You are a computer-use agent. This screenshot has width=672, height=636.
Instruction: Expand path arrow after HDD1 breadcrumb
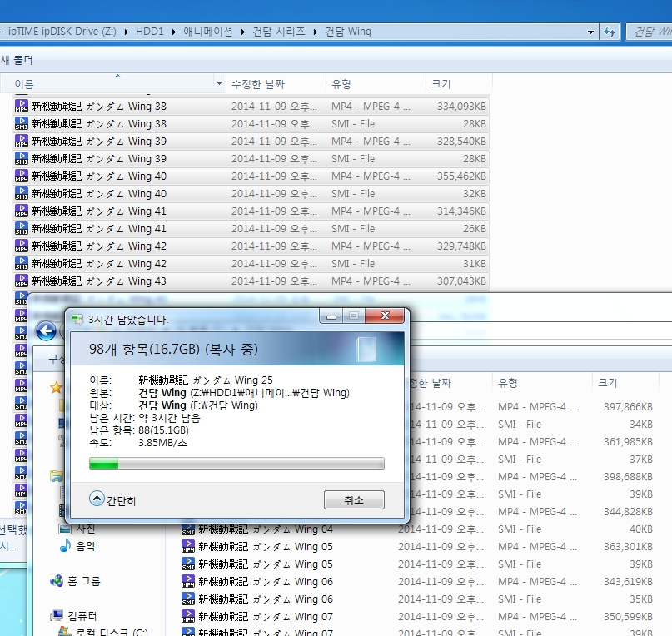[x=173, y=32]
